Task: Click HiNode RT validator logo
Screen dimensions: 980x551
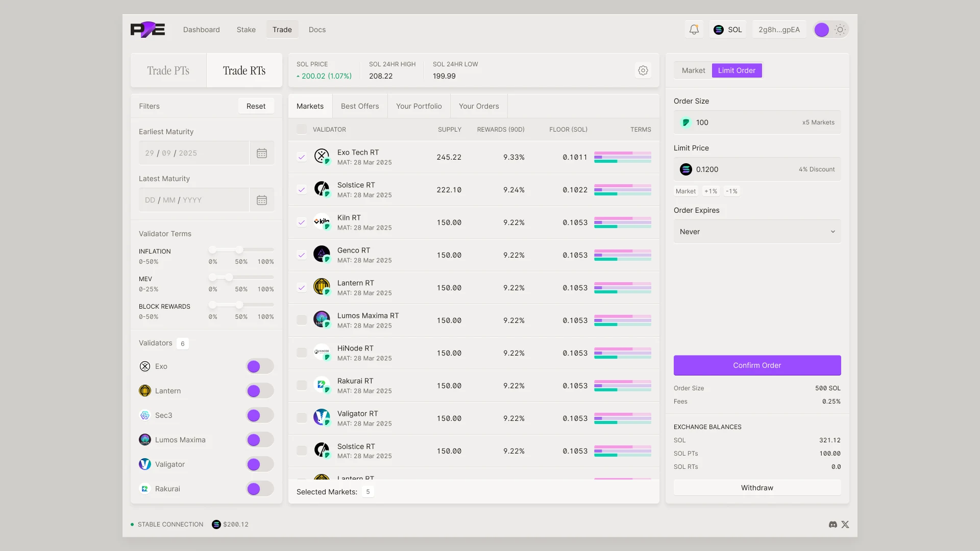Action: pyautogui.click(x=322, y=352)
